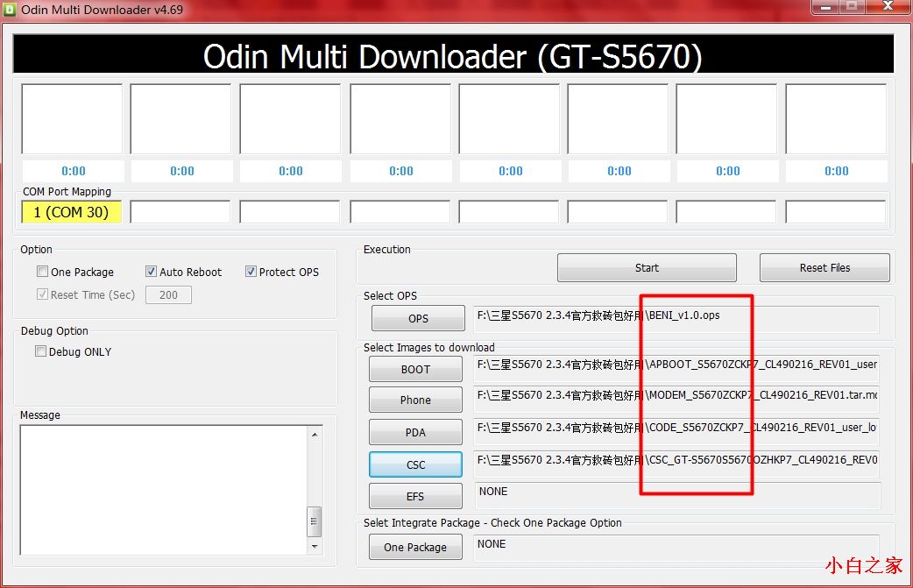Minimize the Odin Multi Downloader window
Image resolution: width=913 pixels, height=588 pixels.
825,7
